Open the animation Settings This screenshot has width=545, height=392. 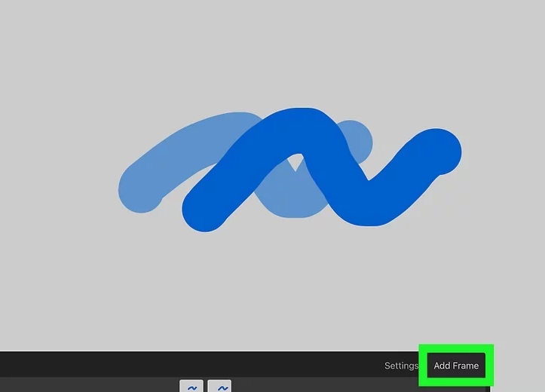pyautogui.click(x=401, y=366)
